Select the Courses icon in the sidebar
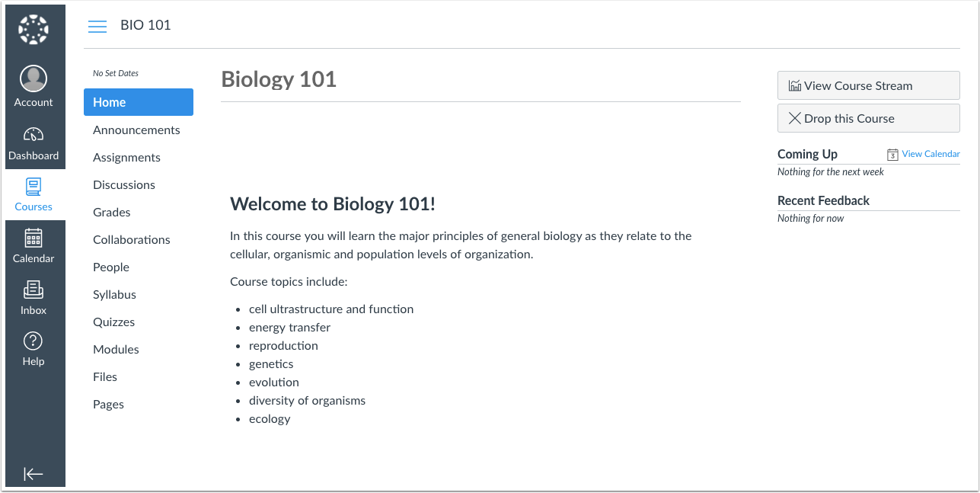 click(34, 187)
